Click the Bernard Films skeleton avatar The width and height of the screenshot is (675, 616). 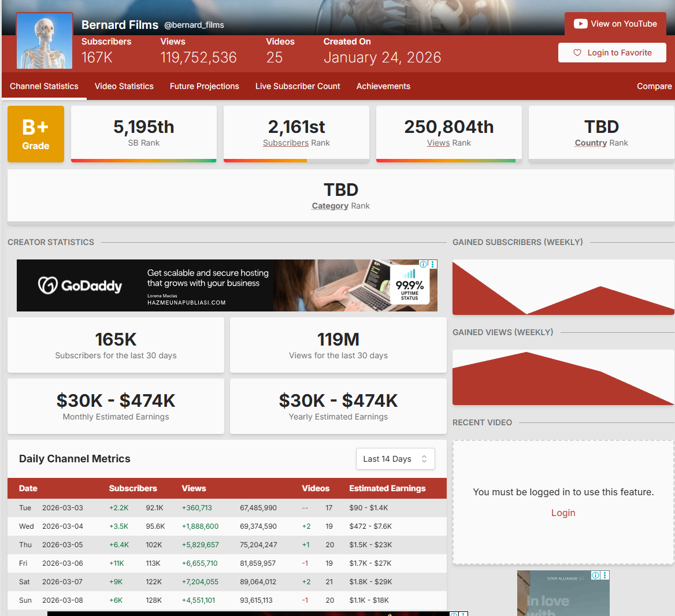point(44,42)
